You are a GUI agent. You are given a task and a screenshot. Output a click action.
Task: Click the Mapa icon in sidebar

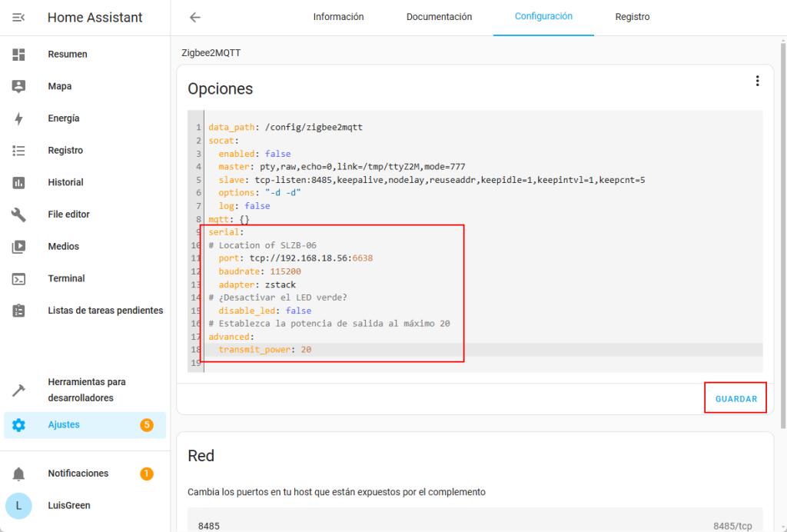coord(18,87)
